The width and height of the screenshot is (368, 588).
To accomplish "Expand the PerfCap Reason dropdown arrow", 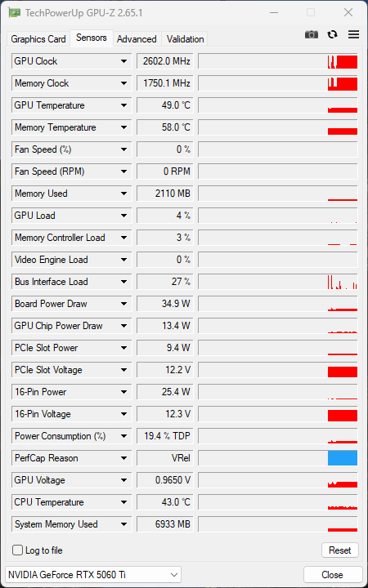I will (123, 458).
